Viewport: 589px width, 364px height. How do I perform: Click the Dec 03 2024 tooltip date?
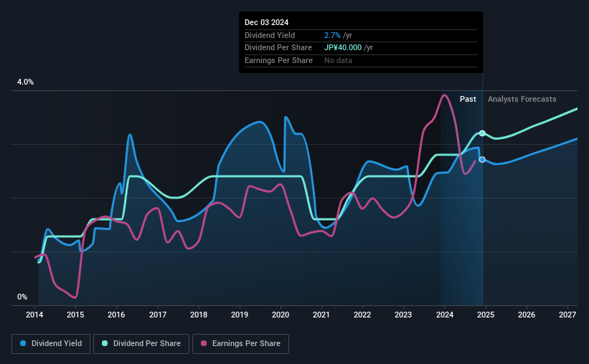[x=266, y=22]
